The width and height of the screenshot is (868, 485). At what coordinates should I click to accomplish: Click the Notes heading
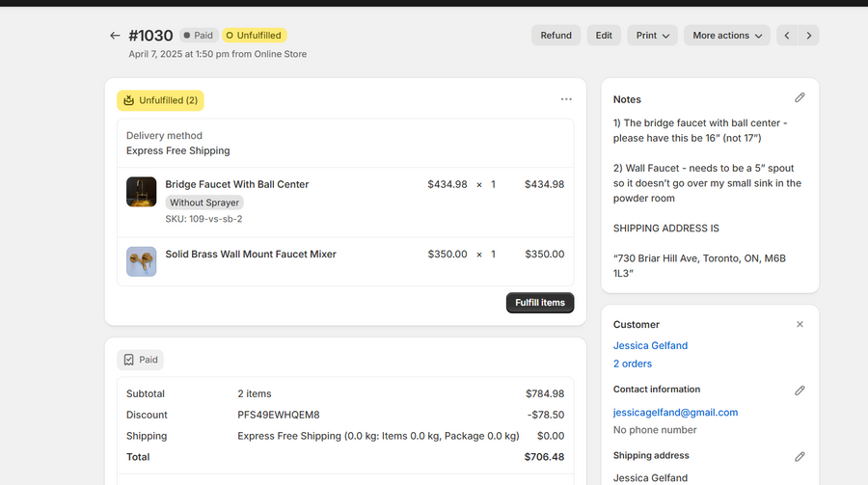pyautogui.click(x=627, y=99)
